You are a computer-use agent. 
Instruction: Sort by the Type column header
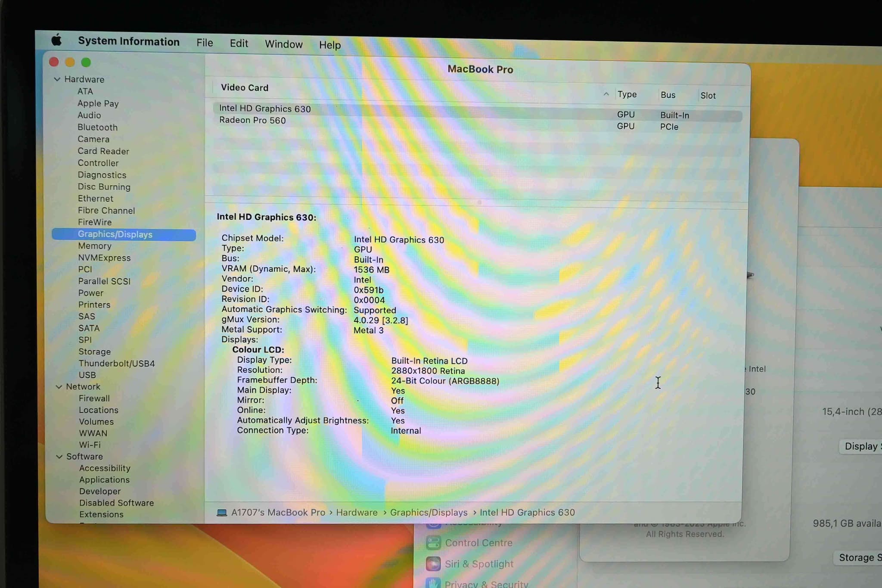(x=627, y=94)
